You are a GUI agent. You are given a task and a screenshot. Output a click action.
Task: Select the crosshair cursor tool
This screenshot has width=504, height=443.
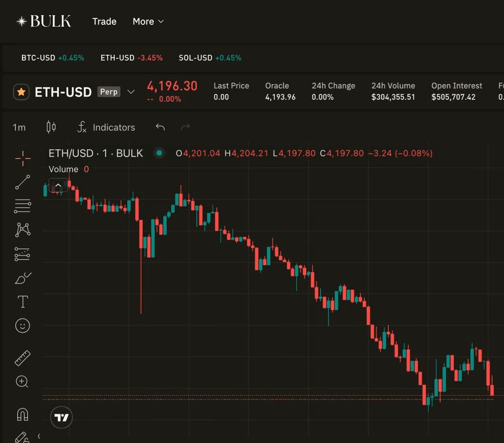coord(22,158)
